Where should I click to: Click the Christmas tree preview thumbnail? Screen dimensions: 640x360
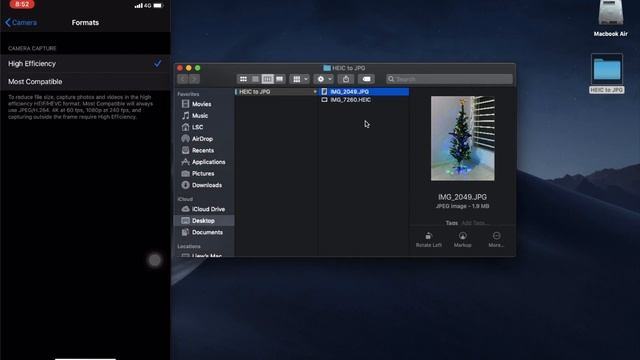tap(462, 138)
